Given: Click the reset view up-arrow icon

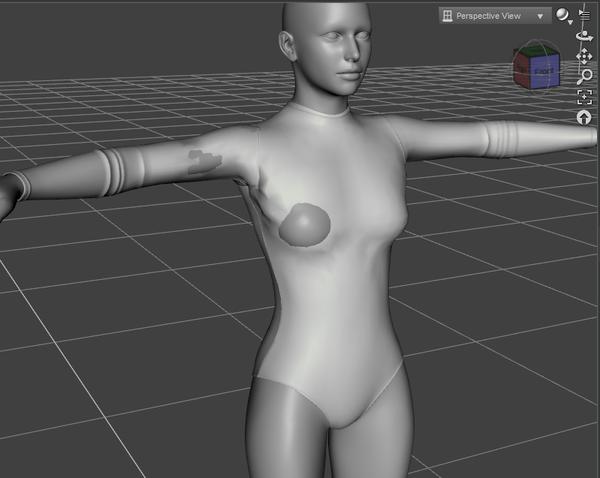Looking at the screenshot, I should (584, 117).
